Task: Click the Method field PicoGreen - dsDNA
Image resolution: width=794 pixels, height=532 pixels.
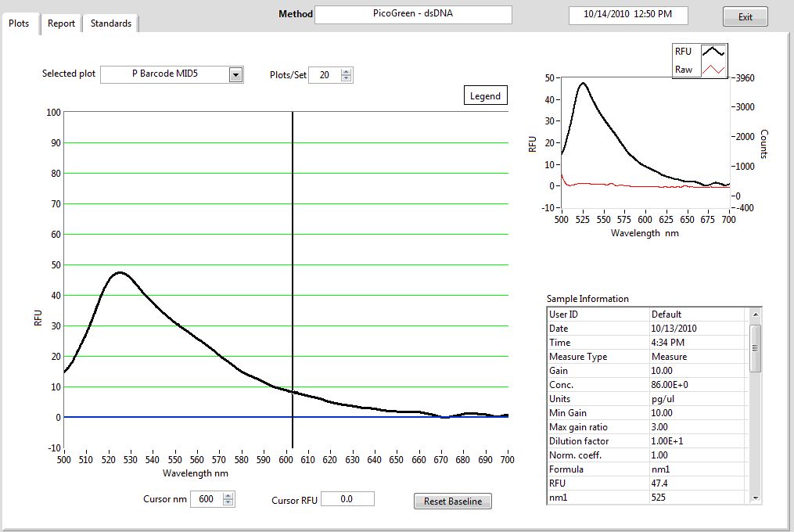Action: pos(413,14)
